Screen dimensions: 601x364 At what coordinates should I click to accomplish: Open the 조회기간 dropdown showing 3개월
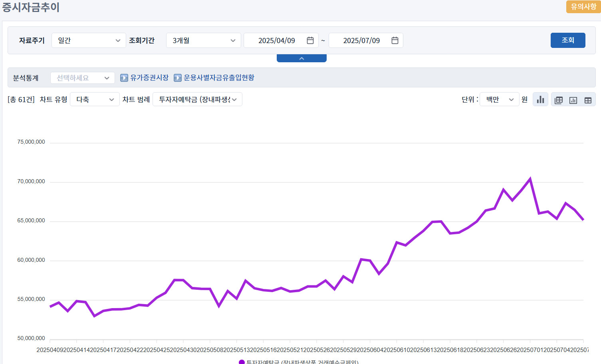pyautogui.click(x=203, y=40)
